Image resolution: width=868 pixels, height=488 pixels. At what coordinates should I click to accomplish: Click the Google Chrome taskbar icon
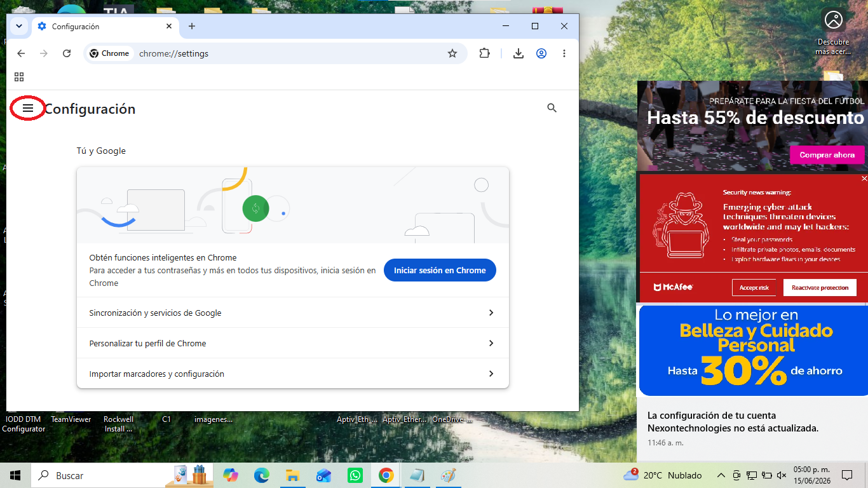[x=386, y=475]
